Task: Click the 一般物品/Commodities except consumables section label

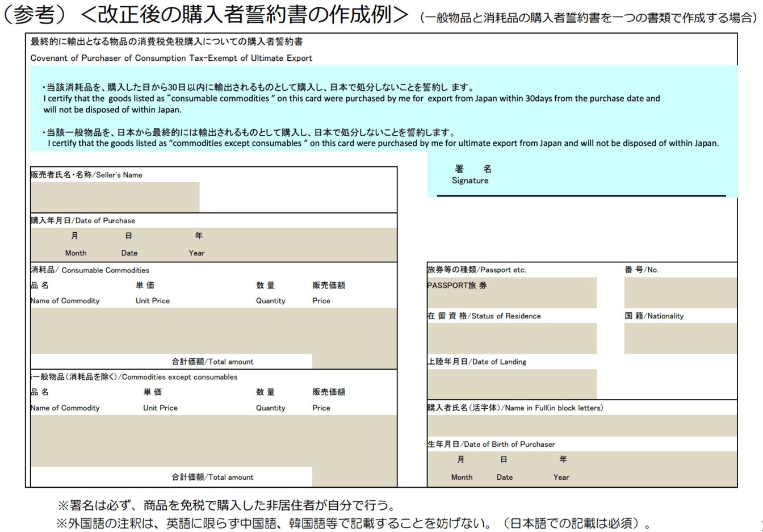Action: pos(135,377)
